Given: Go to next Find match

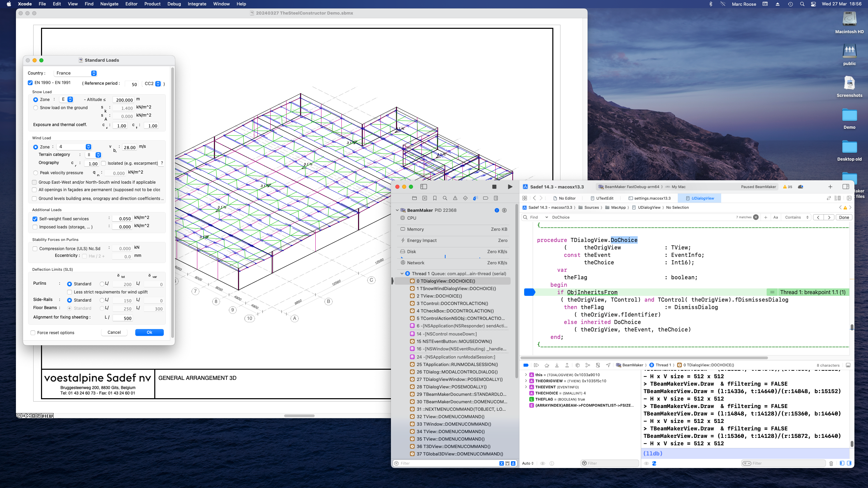Looking at the screenshot, I should pos(829,218).
